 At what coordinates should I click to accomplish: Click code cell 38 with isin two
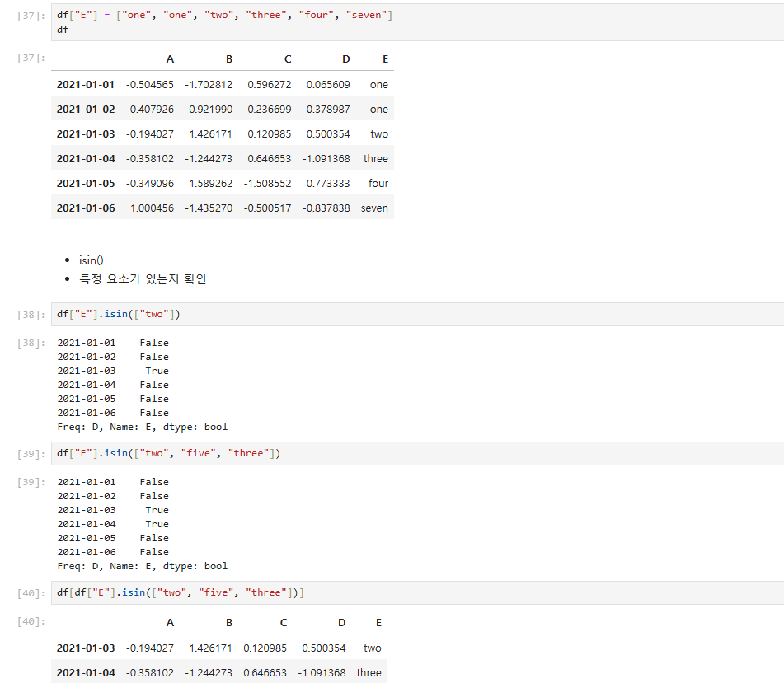coord(417,314)
